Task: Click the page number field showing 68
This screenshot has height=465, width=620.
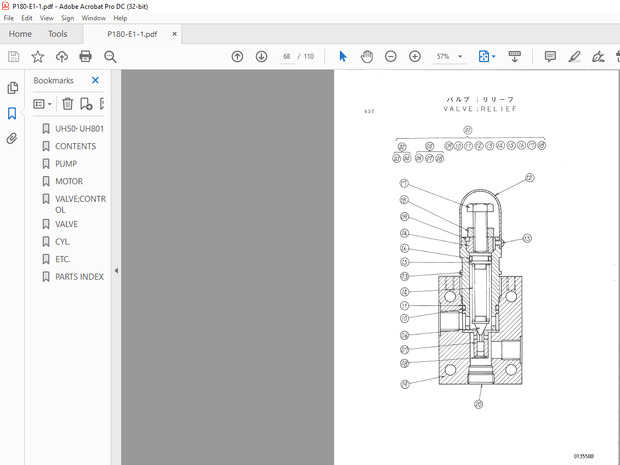Action: [286, 57]
